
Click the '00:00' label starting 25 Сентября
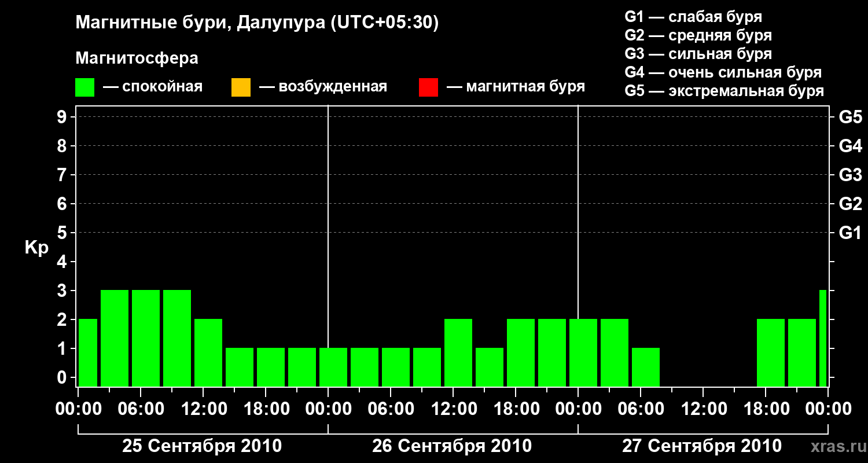[78, 409]
